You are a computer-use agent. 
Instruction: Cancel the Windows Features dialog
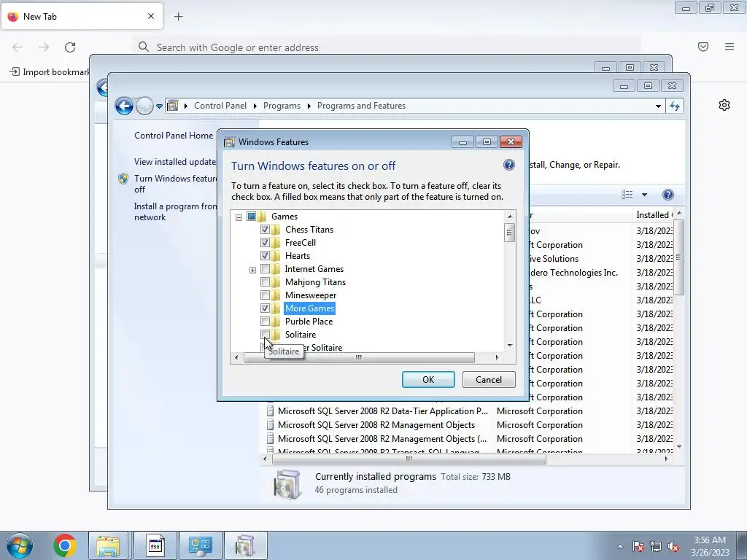489,379
